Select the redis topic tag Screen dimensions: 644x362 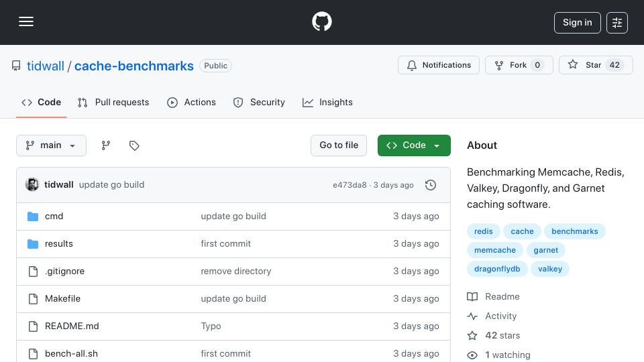484,231
